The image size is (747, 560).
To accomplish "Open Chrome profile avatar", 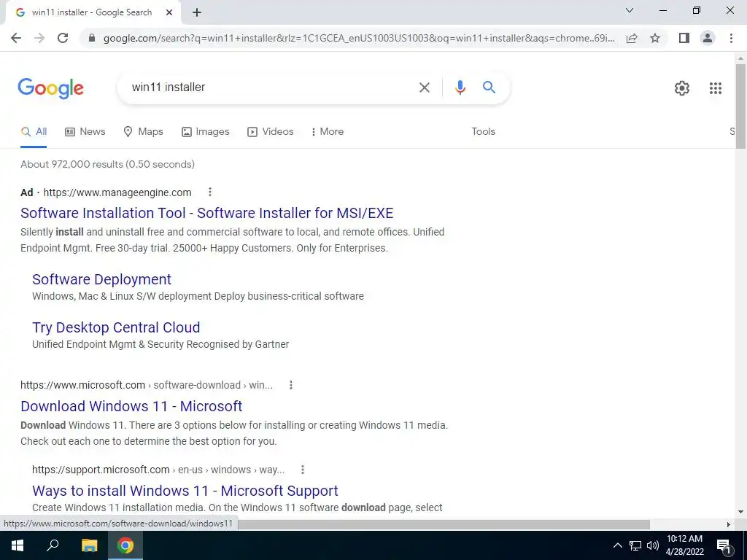I will [x=708, y=38].
